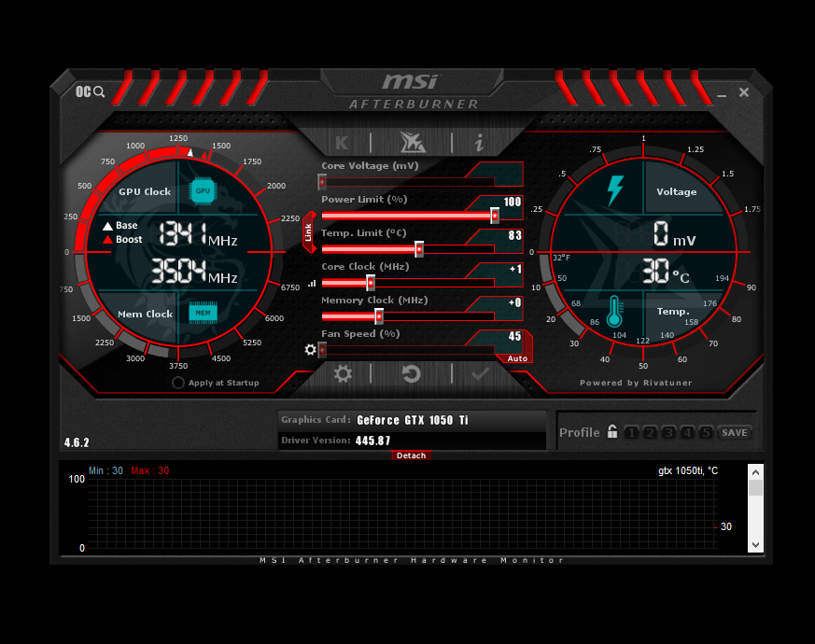Click the Boost legend label
The width and height of the screenshot is (815, 644).
pos(129,239)
